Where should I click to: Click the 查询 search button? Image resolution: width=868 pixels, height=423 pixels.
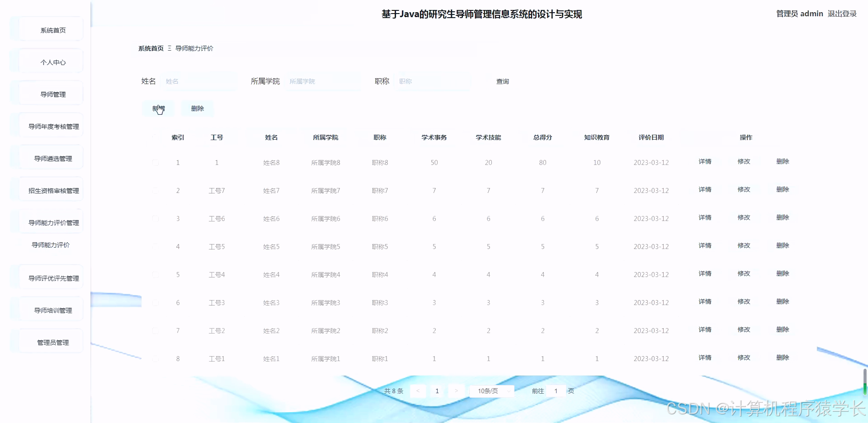click(502, 81)
